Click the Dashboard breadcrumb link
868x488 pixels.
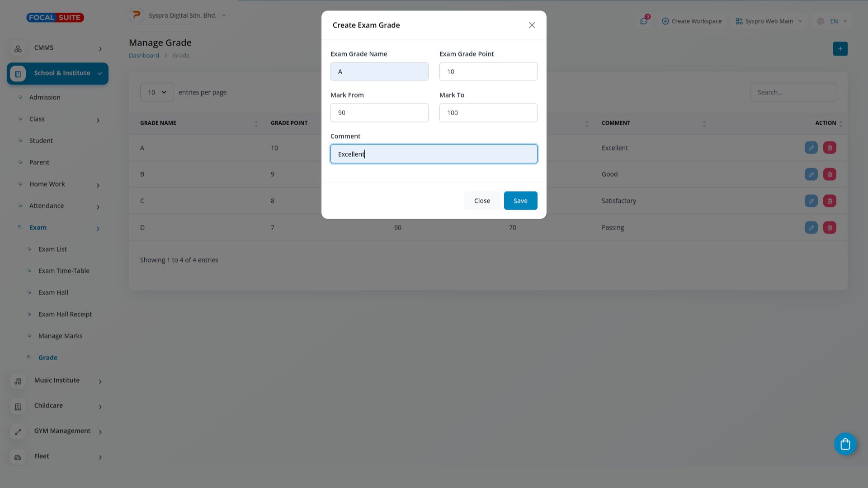144,56
